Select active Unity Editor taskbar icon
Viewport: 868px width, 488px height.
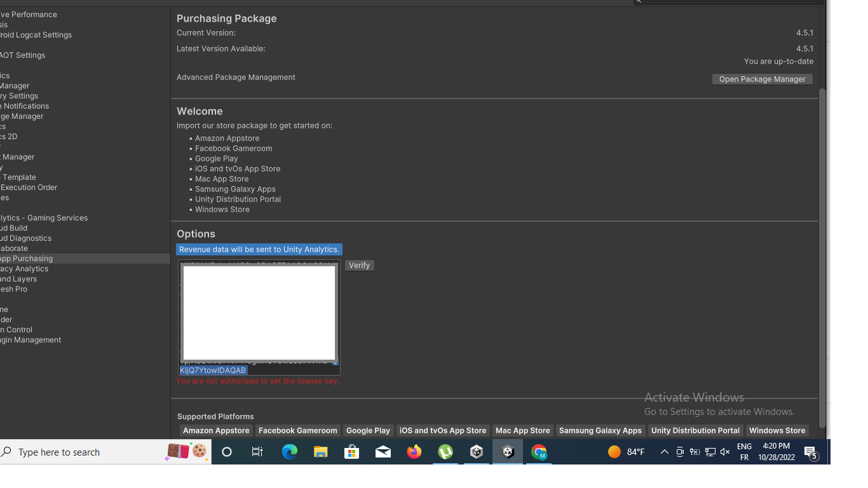point(508,452)
